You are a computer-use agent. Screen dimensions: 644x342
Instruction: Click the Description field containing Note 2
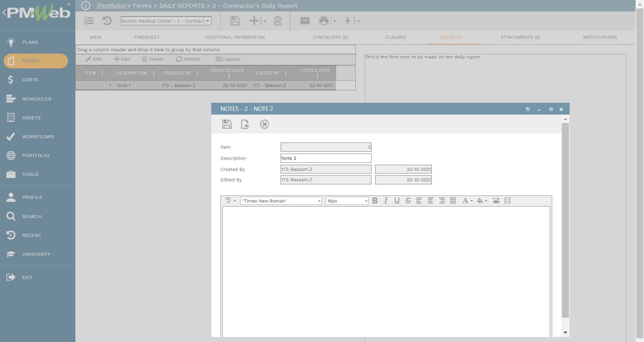tap(326, 158)
